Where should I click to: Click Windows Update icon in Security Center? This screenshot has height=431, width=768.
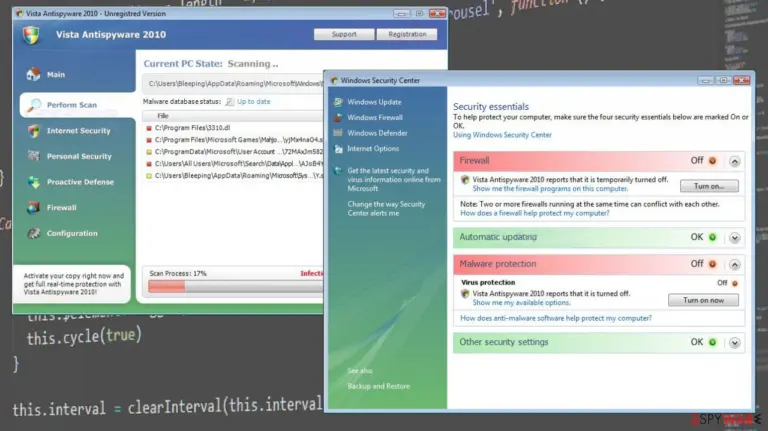point(338,102)
